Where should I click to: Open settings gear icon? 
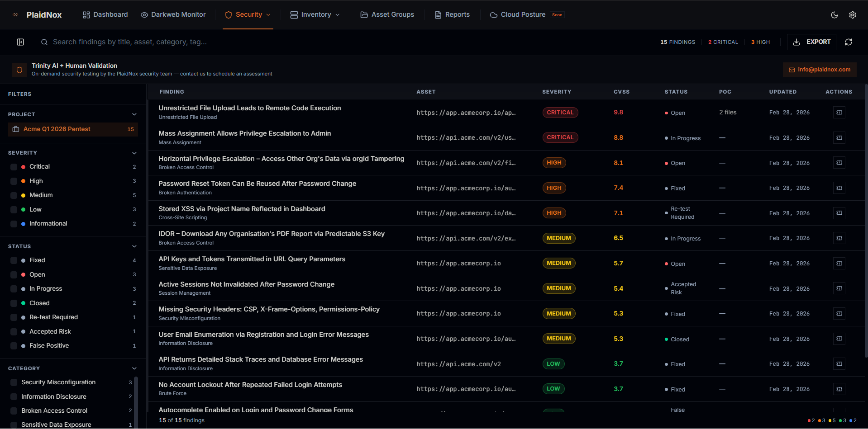click(x=852, y=15)
